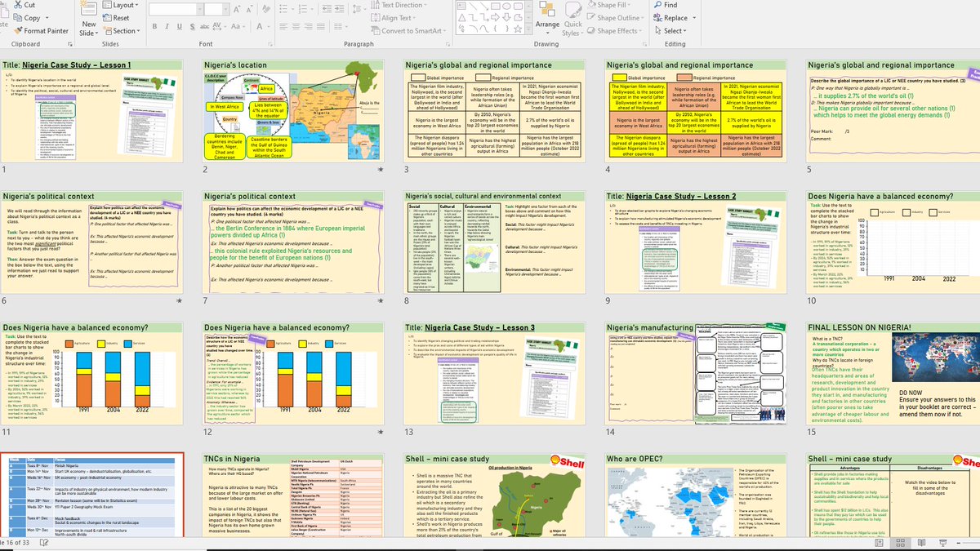This screenshot has height=551, width=980.
Task: Open the Shape Effects menu
Action: tap(616, 31)
